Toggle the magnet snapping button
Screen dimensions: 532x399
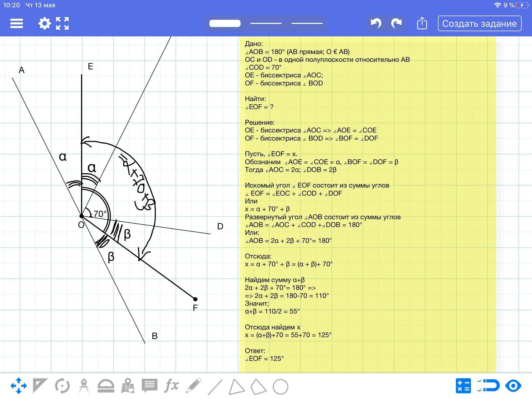point(488,386)
